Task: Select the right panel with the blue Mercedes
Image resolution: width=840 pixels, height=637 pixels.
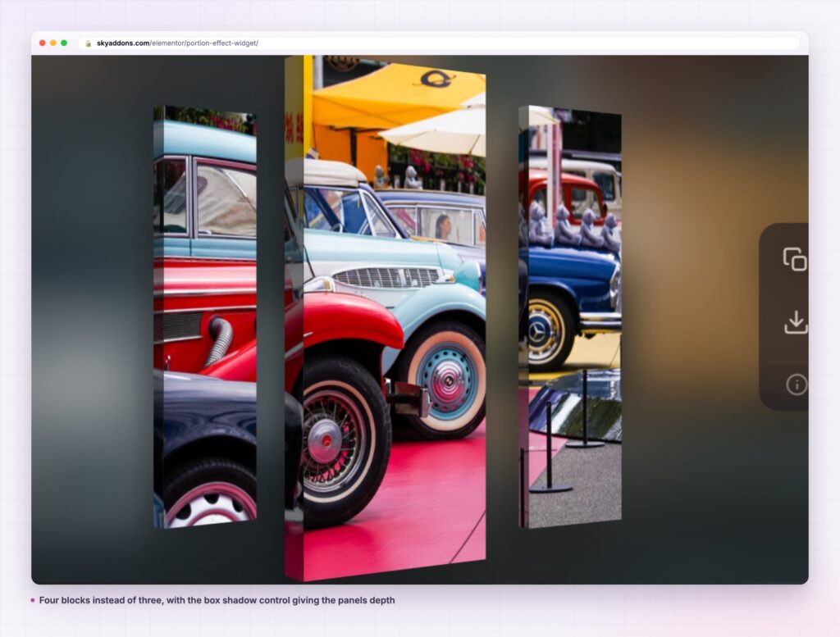Action: [570, 317]
